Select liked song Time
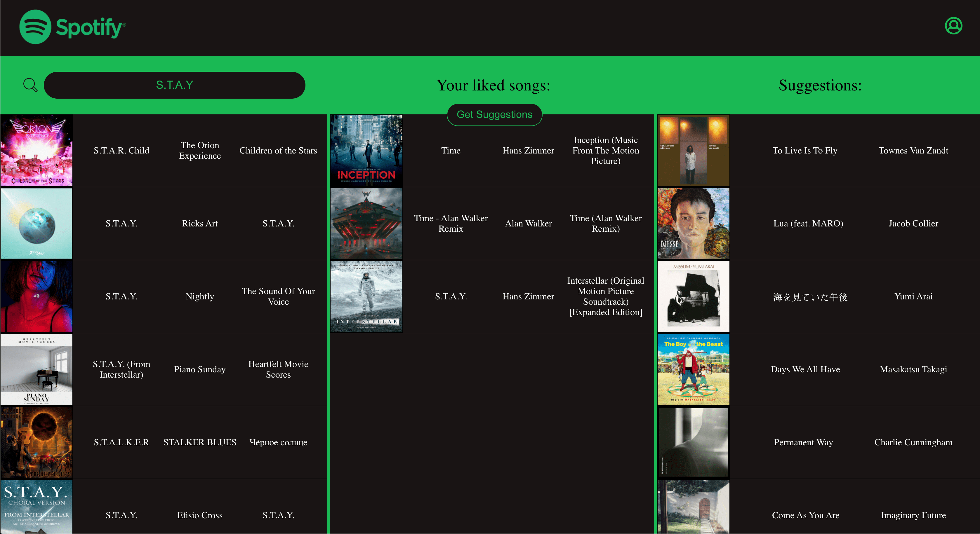The height and width of the screenshot is (534, 980). pos(451,151)
